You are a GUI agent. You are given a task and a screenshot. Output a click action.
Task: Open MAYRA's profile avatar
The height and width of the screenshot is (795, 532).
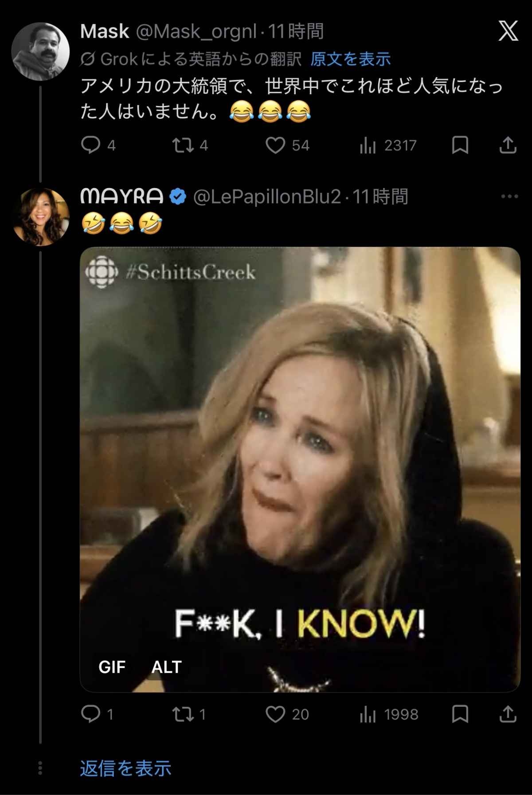(40, 217)
